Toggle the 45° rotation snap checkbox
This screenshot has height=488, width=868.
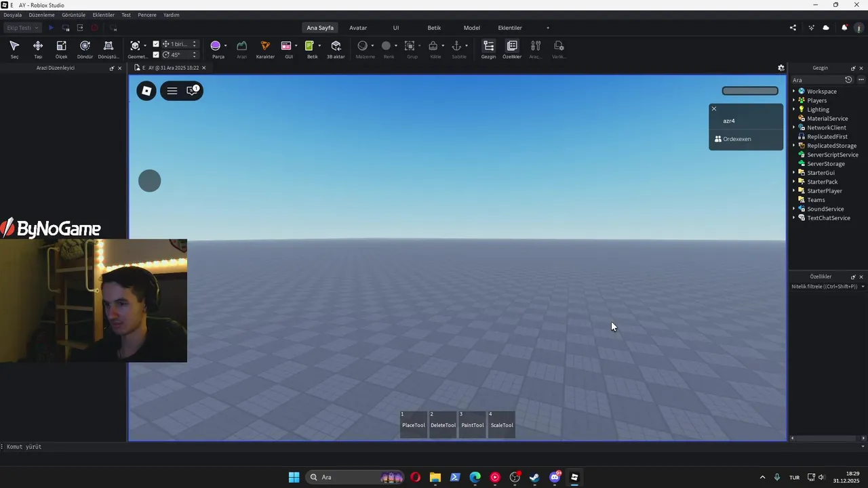156,55
